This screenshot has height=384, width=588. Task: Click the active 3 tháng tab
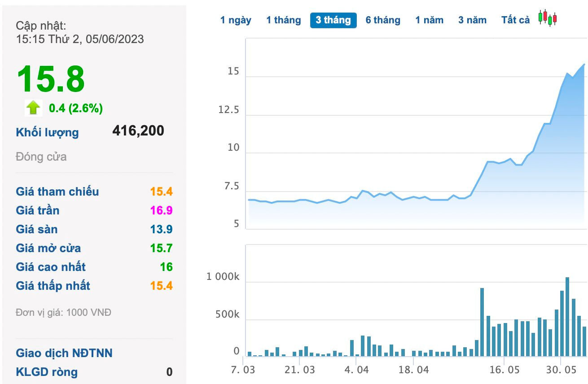[333, 20]
